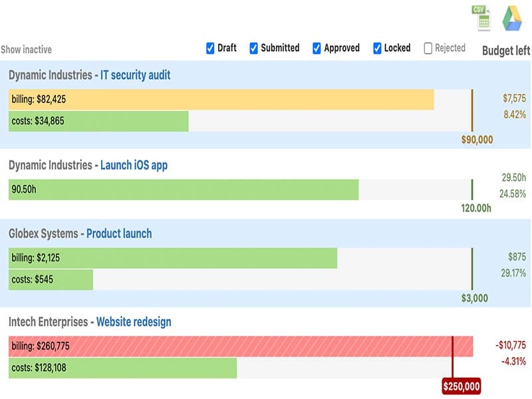Enable the Rejected checkbox
The height and width of the screenshot is (399, 532).
tap(428, 48)
